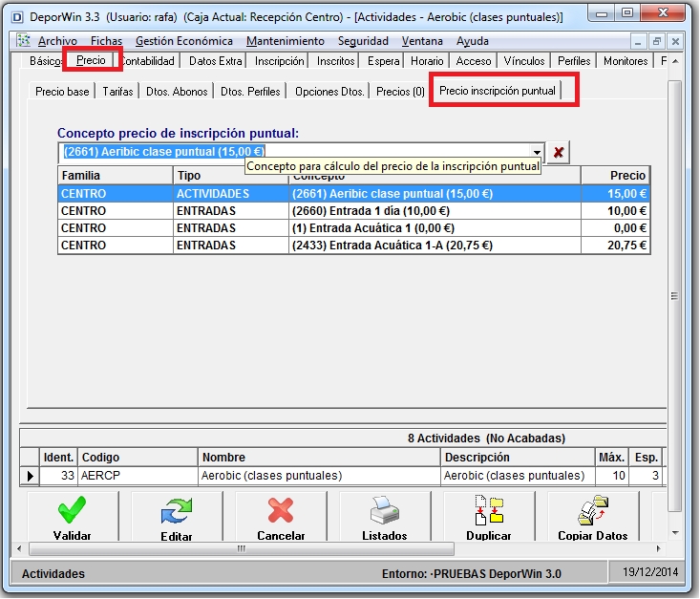
Task: Open the Ventana menu
Action: [422, 41]
